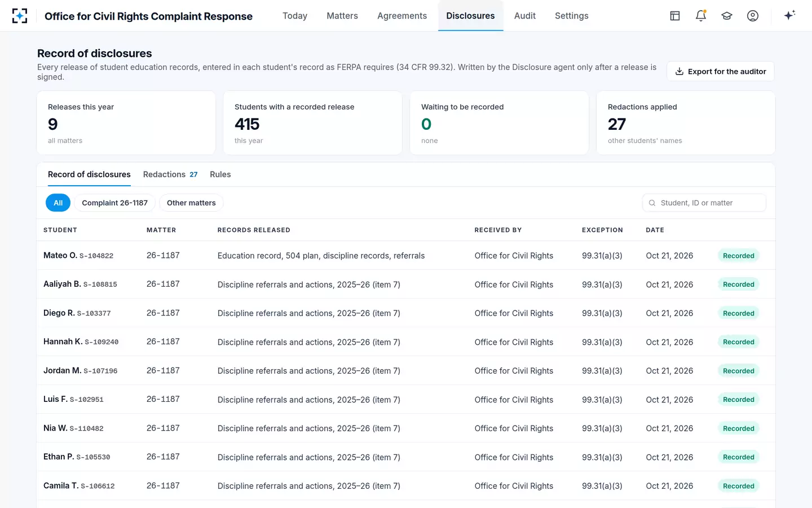Image resolution: width=812 pixels, height=508 pixels.
Task: Click Export for the auditor button
Action: (721, 72)
